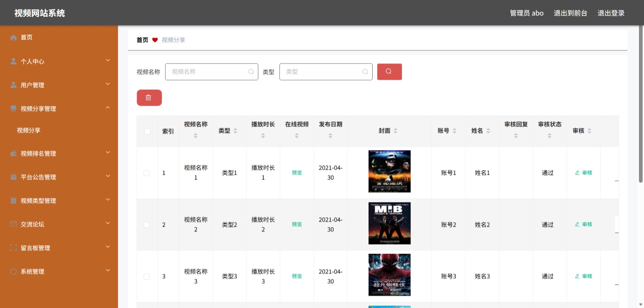644x308 pixels.
Task: Click the red search button
Action: [389, 72]
